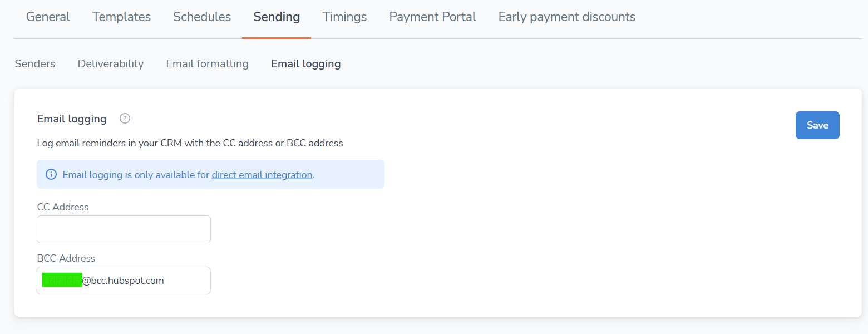The image size is (868, 334).
Task: Open Early payment discounts tab
Action: 567,17
